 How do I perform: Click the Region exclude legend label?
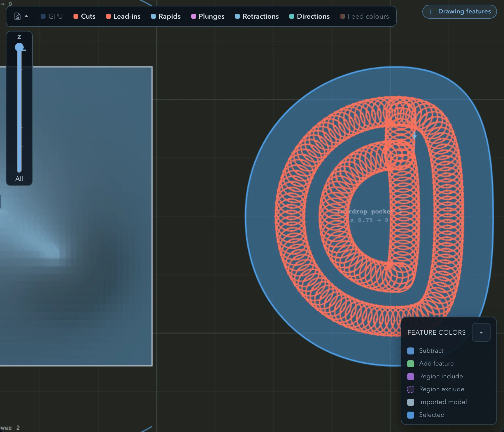tap(442, 389)
